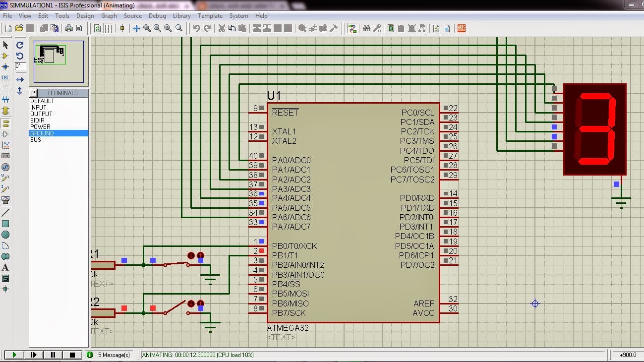Toggle false origin crosshair icon
The image size is (644, 362).
coord(122,28)
